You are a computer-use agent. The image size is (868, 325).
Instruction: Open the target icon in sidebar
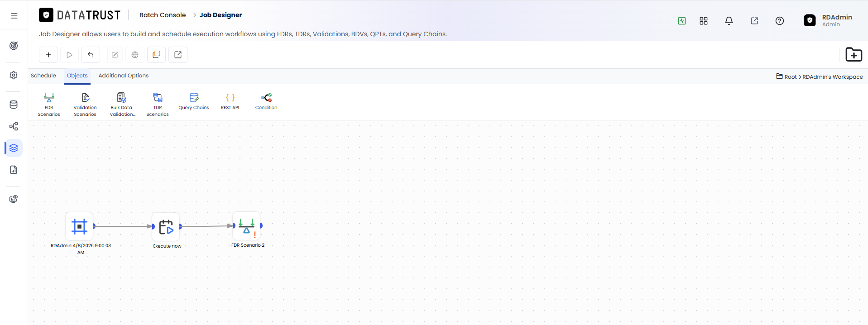point(14,46)
